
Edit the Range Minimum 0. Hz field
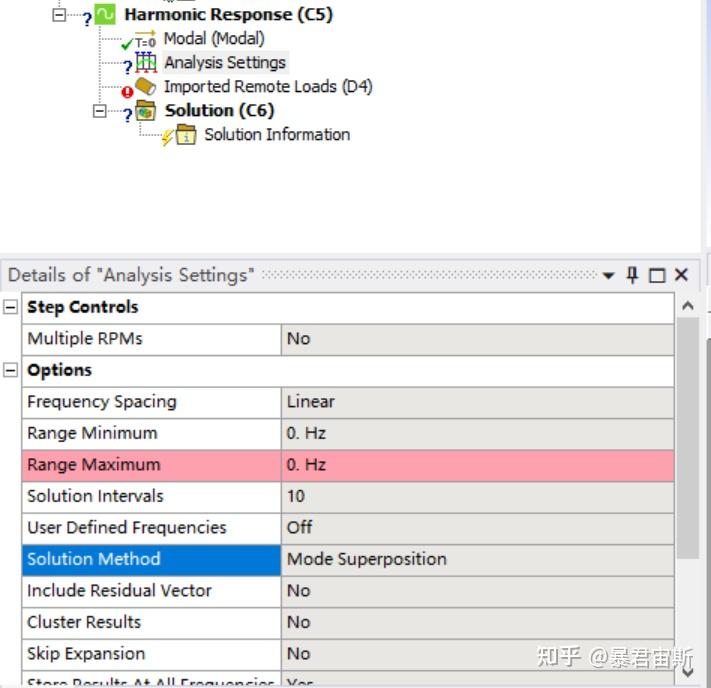477,434
